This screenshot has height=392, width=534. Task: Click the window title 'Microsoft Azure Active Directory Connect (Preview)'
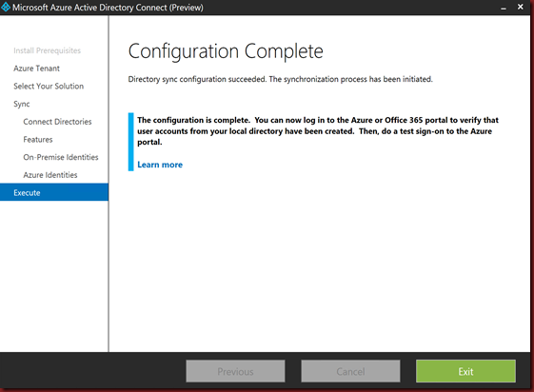[108, 8]
